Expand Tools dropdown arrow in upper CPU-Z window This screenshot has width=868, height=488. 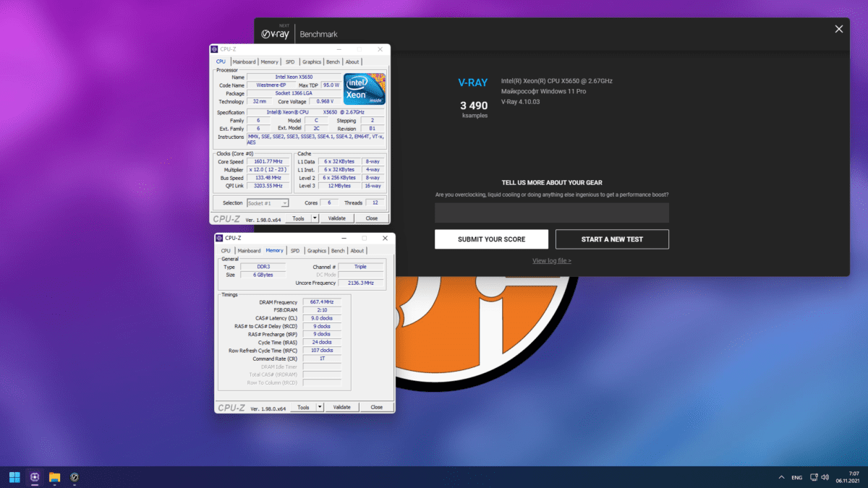click(315, 218)
